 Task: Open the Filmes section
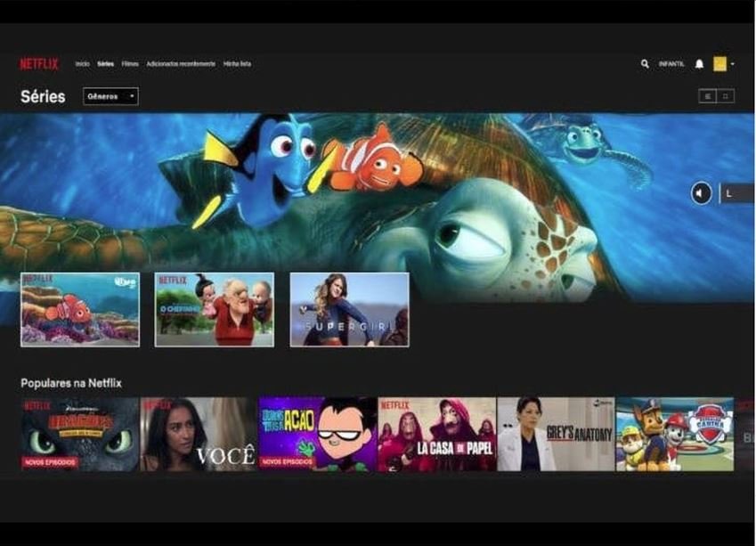pyautogui.click(x=130, y=63)
